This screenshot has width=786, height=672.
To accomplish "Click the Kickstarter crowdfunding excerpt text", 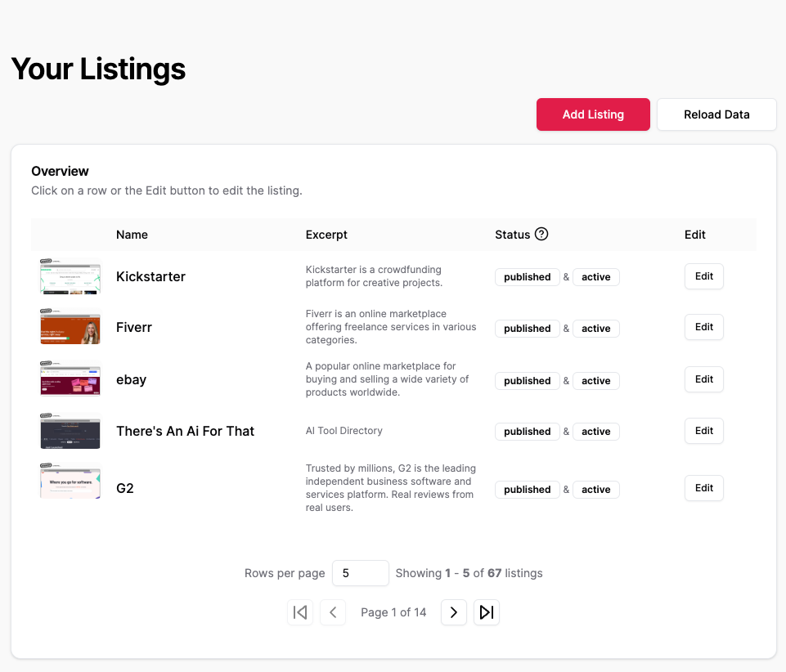I will point(374,276).
